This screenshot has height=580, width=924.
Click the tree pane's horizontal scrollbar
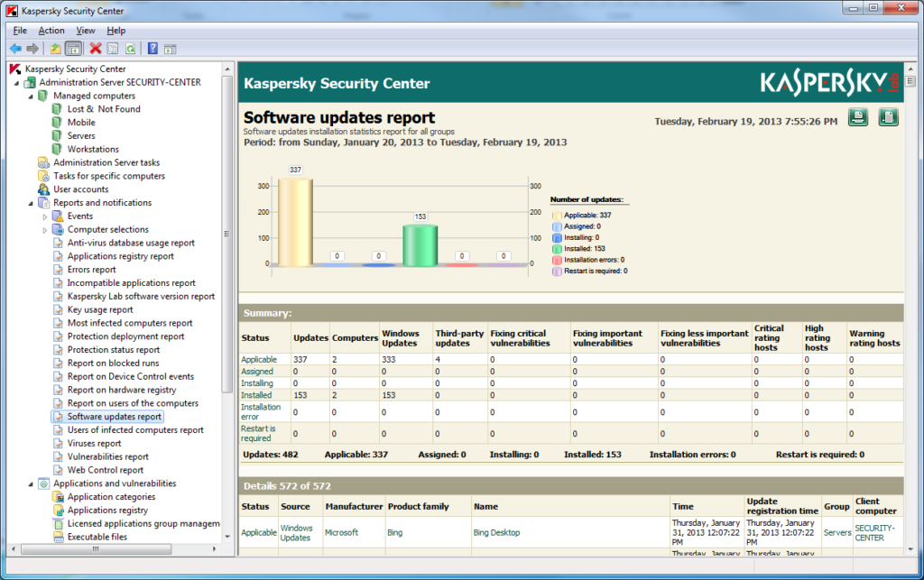click(x=96, y=548)
